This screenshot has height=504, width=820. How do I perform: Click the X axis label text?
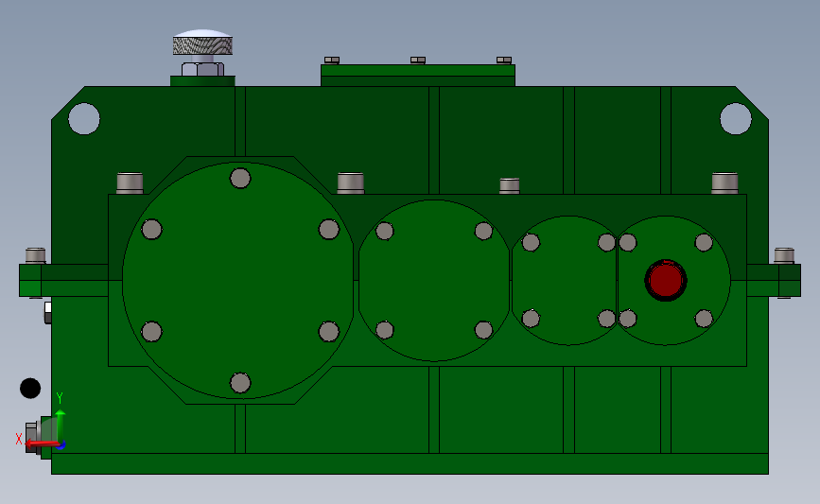[x=19, y=439]
